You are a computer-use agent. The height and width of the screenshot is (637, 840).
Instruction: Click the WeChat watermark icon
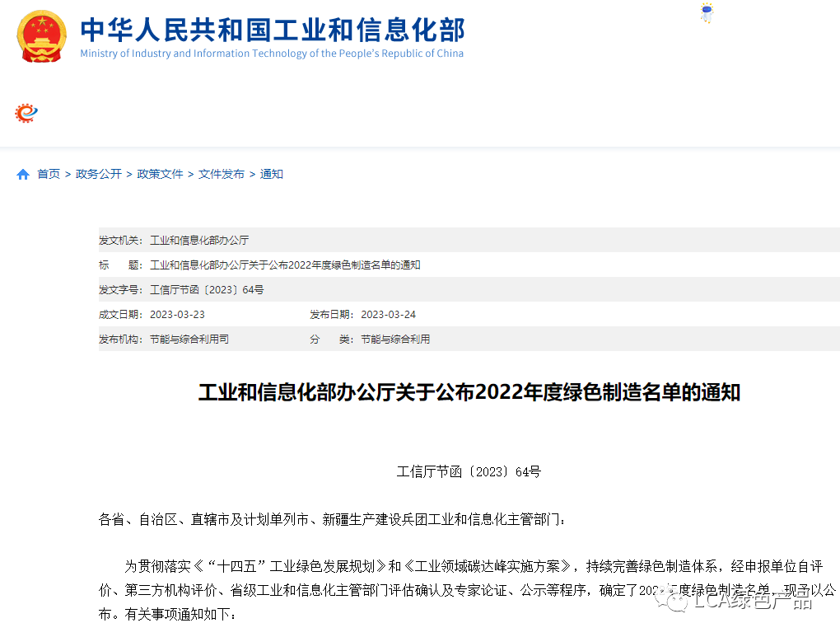click(677, 602)
